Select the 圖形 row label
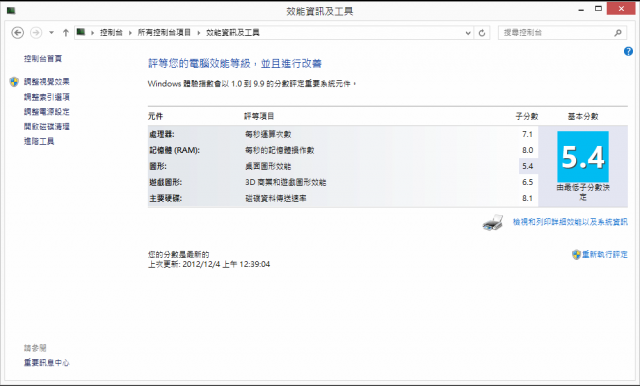 click(158, 166)
